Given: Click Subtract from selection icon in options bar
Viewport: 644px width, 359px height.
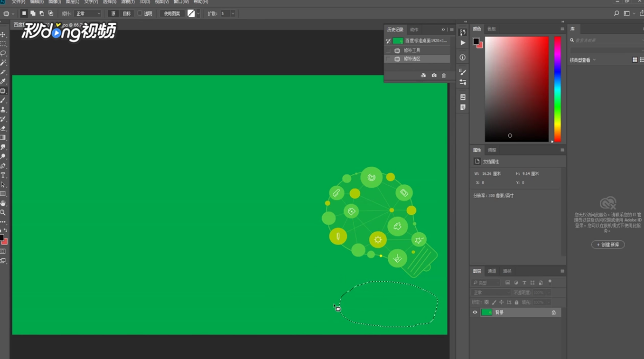Looking at the screenshot, I should pyautogui.click(x=42, y=13).
